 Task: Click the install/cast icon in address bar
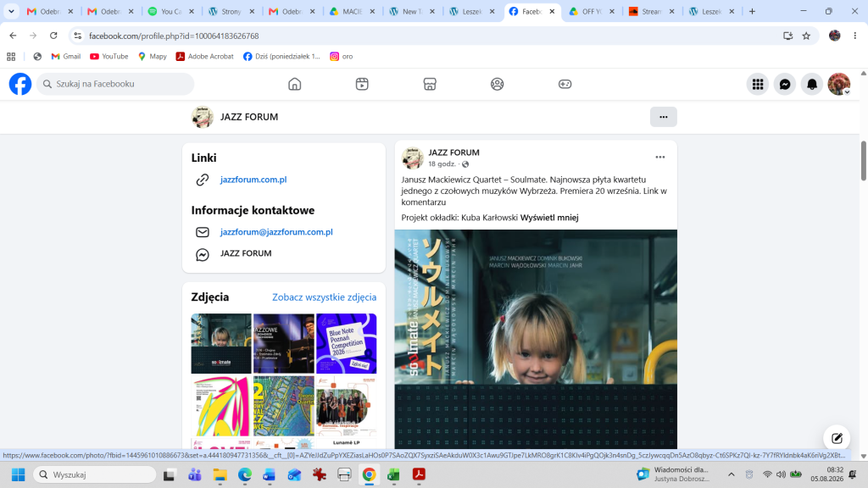coord(787,36)
